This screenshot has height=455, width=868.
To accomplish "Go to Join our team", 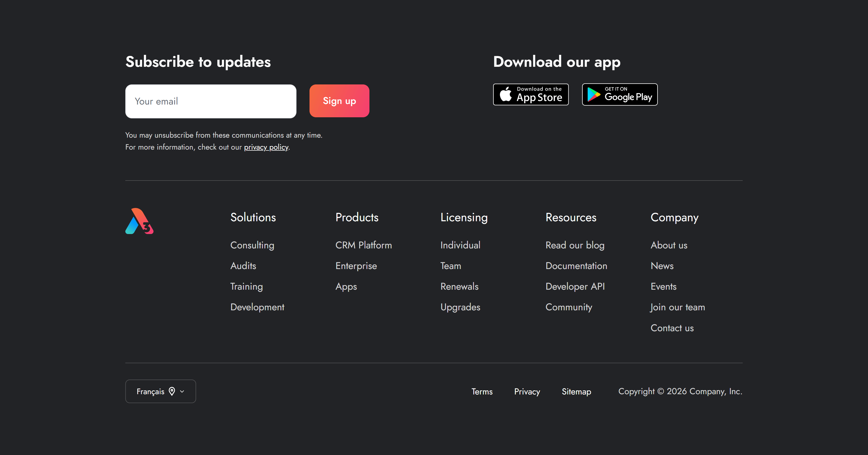I will 678,307.
